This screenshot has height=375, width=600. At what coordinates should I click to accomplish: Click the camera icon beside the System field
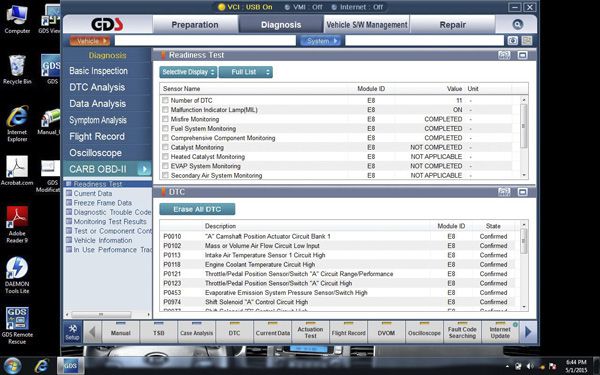pyautogui.click(x=513, y=41)
